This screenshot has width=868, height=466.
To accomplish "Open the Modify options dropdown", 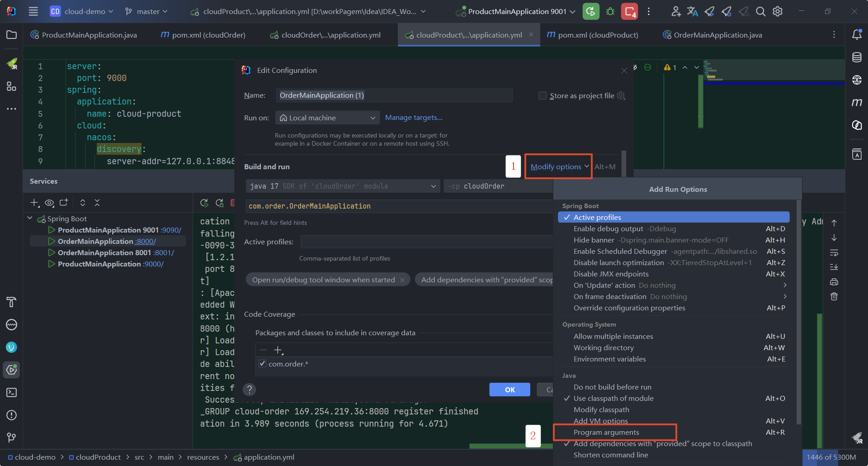I will click(560, 166).
